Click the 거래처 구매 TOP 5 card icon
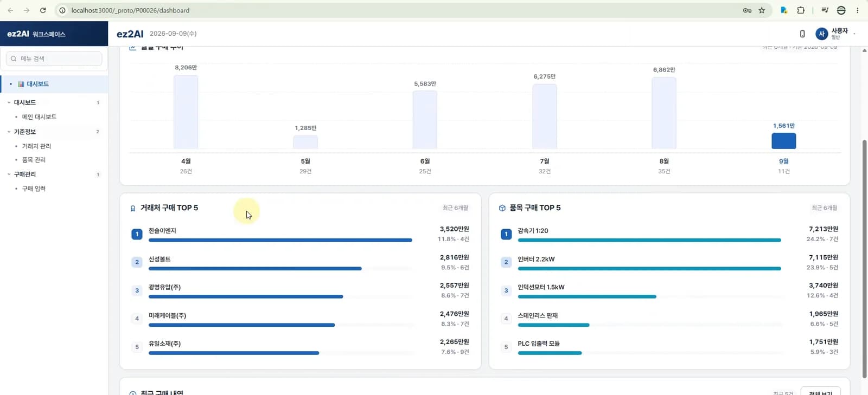868x395 pixels. [x=133, y=208]
